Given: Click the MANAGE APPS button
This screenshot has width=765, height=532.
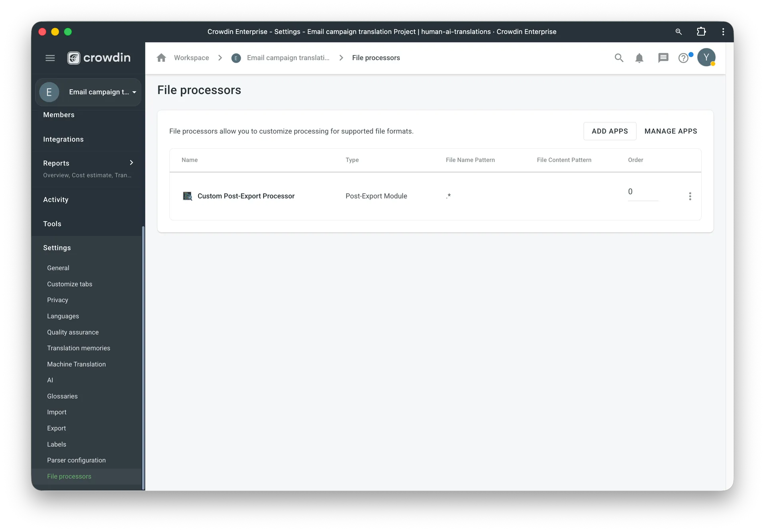Looking at the screenshot, I should pos(671,131).
